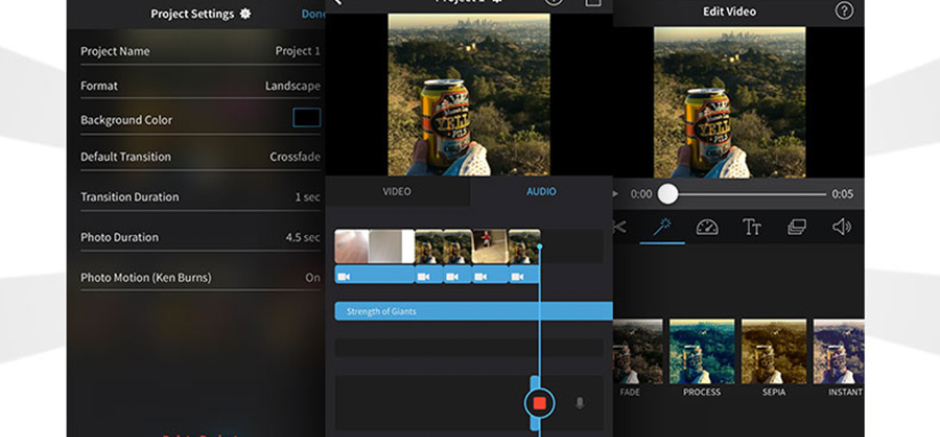This screenshot has height=437, width=940.
Task: Apply the INSTANT filter thumbnail
Action: tap(839, 351)
